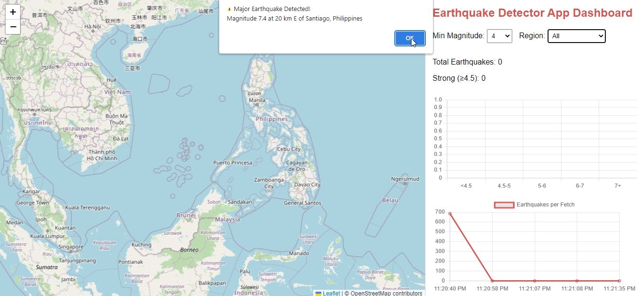Click the warning icon in the earthquake alert

coord(229,9)
